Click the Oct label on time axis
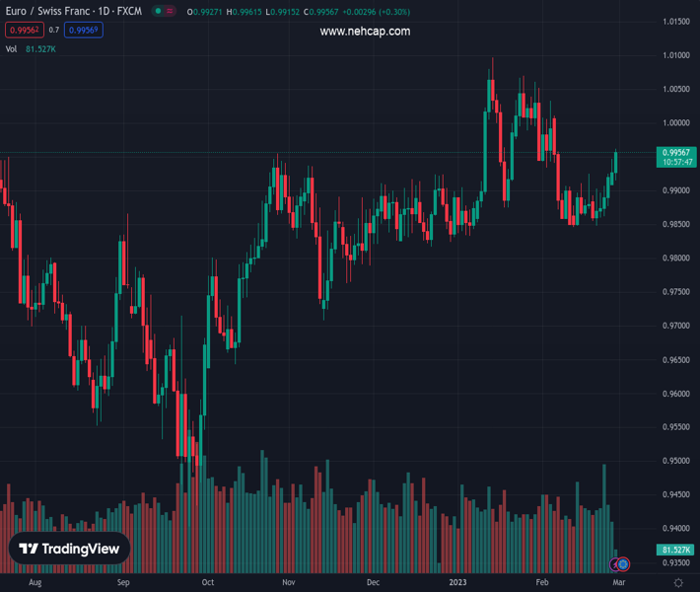Screen dimensions: 700x592 (x=207, y=583)
